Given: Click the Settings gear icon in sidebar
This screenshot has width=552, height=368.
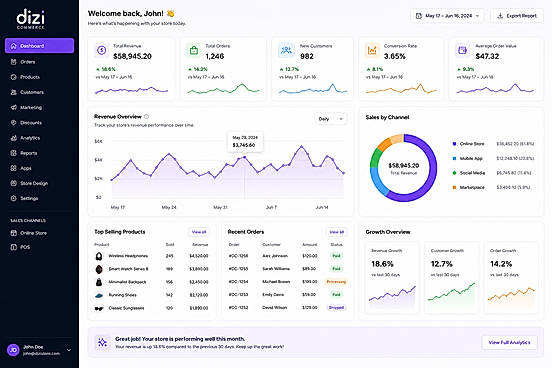Looking at the screenshot, I should (x=14, y=198).
